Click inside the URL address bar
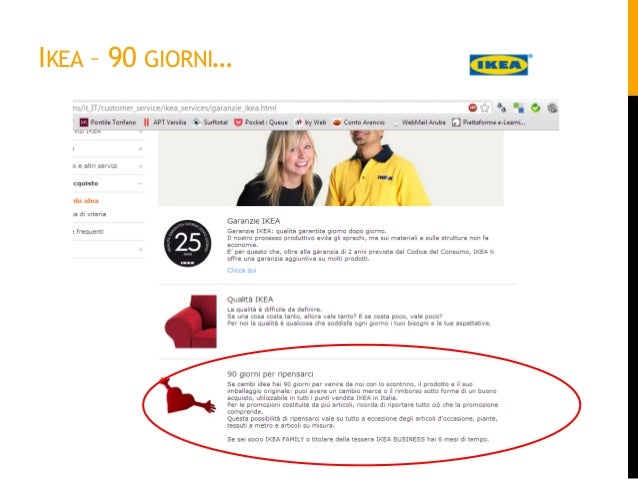Viewport: 638px width, 479px height. pos(269,108)
